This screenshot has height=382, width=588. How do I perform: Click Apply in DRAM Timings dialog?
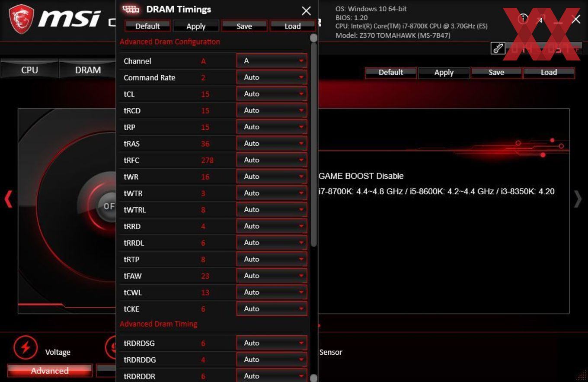(196, 26)
